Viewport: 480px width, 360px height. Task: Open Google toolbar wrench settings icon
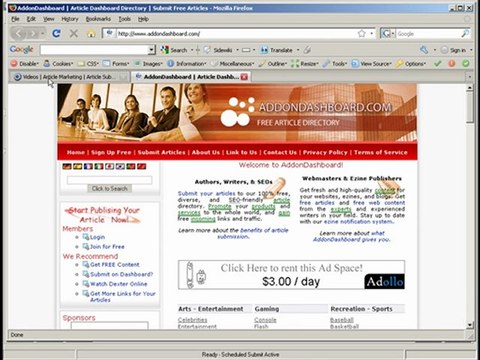(x=424, y=50)
